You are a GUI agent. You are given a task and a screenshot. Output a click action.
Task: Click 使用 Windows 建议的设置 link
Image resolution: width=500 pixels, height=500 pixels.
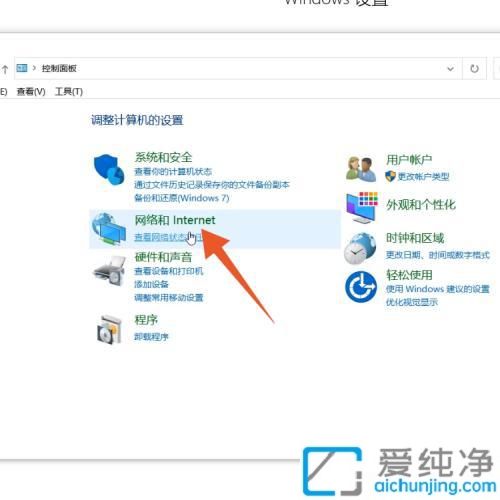(438, 289)
